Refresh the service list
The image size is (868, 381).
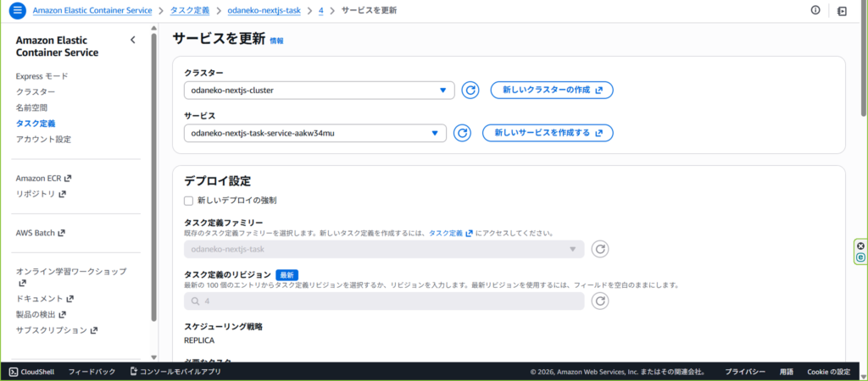tap(462, 133)
